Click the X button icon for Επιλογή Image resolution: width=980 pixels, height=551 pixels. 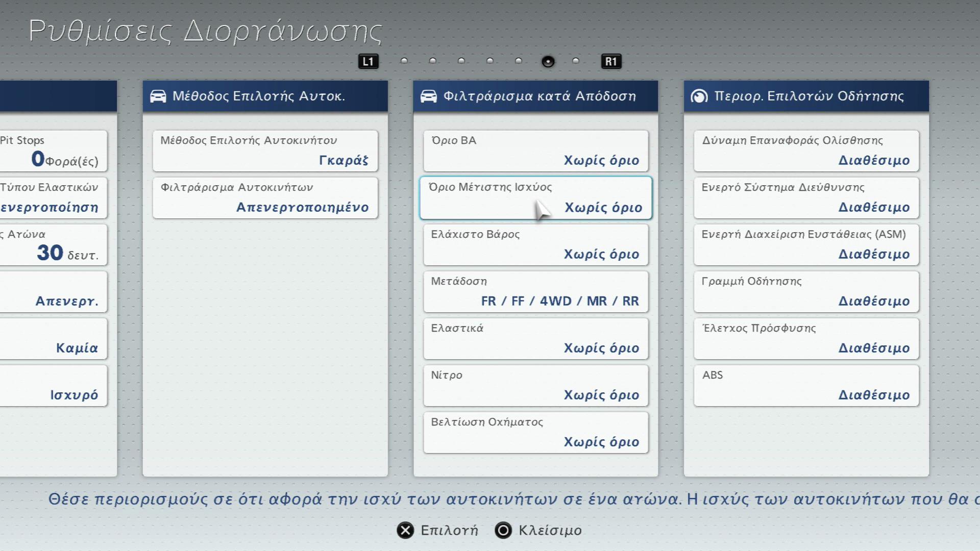click(405, 531)
